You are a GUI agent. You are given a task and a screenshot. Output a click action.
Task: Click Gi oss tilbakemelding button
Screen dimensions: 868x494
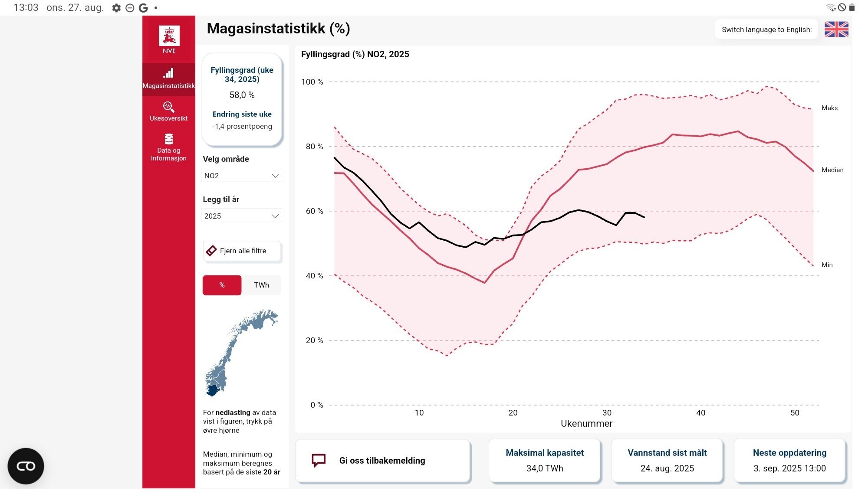(383, 461)
